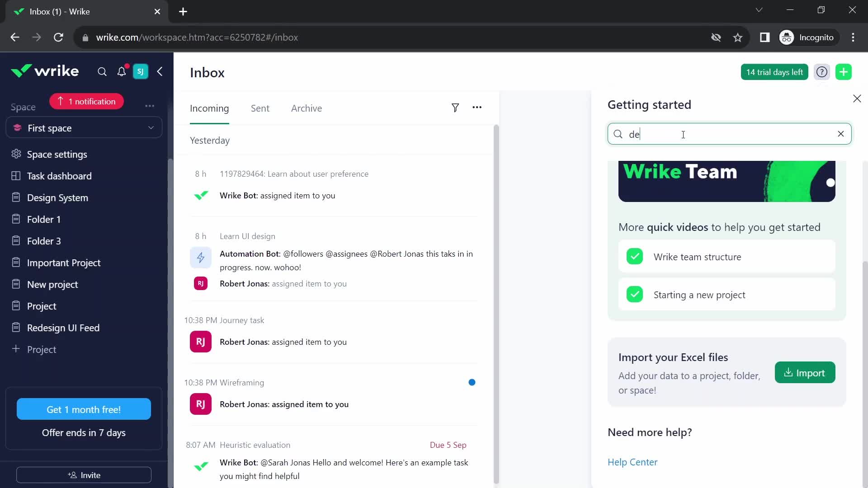Viewport: 868px width, 488px height.
Task: Open the Inbox more options ellipsis
Action: click(477, 108)
